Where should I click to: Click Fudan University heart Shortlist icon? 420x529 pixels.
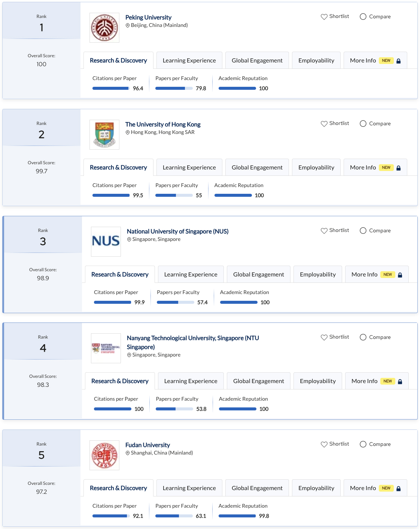coord(324,444)
